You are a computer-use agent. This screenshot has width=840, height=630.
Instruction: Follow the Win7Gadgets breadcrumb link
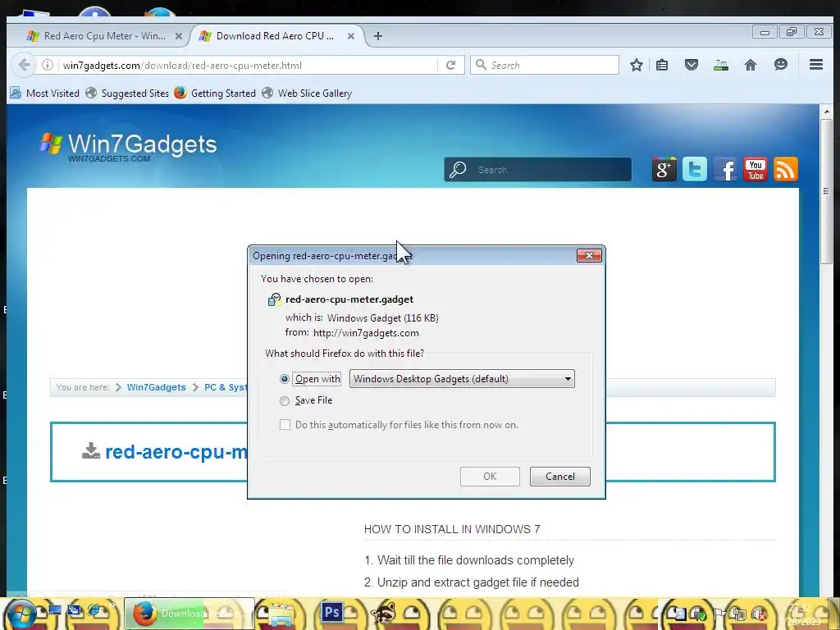[156, 387]
